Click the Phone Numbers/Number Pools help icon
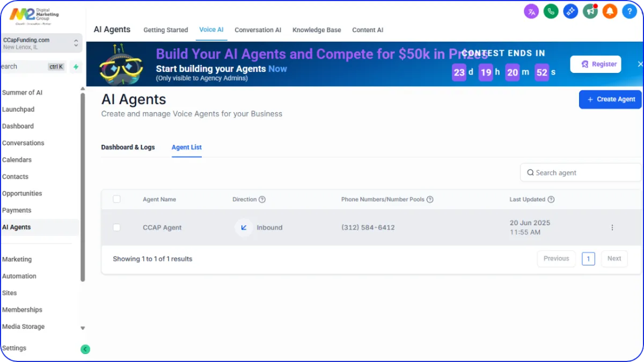 click(430, 200)
